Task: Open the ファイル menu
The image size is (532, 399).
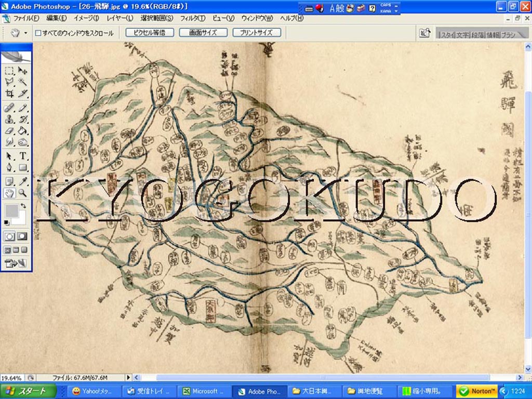Action: (x=26, y=18)
